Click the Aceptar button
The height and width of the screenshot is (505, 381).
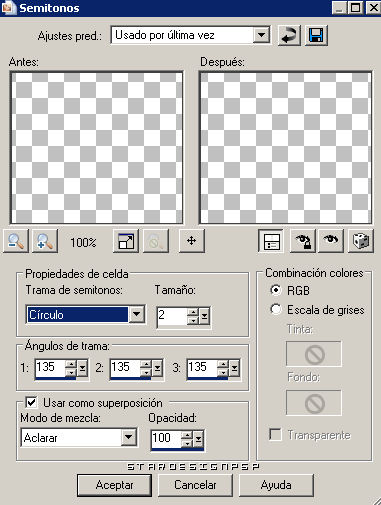[x=114, y=485]
